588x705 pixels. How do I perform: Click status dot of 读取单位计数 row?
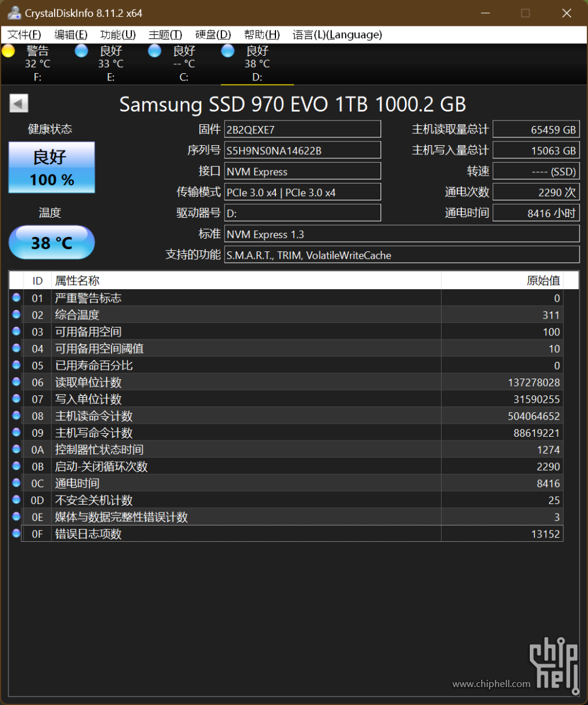pyautogui.click(x=16, y=382)
